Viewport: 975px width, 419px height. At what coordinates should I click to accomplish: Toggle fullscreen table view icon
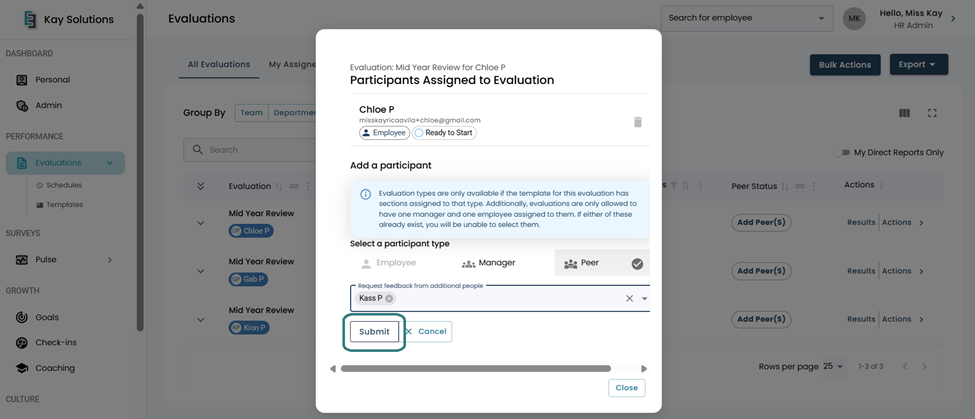coord(932,113)
